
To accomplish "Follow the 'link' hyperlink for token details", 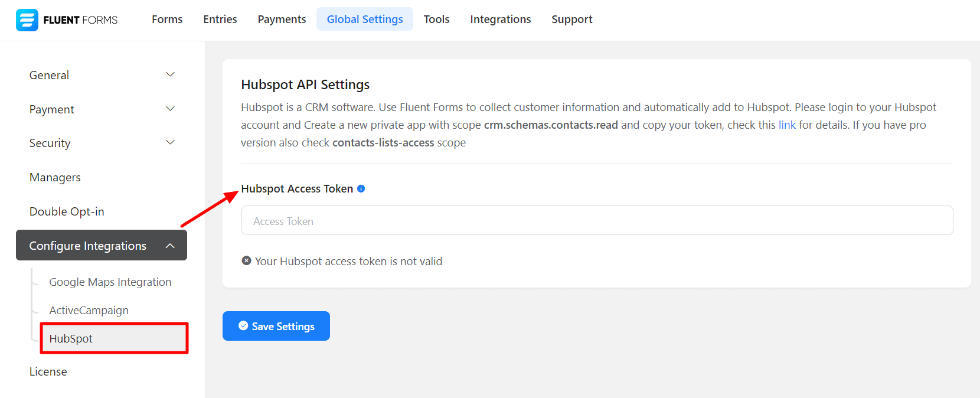I will (x=787, y=125).
